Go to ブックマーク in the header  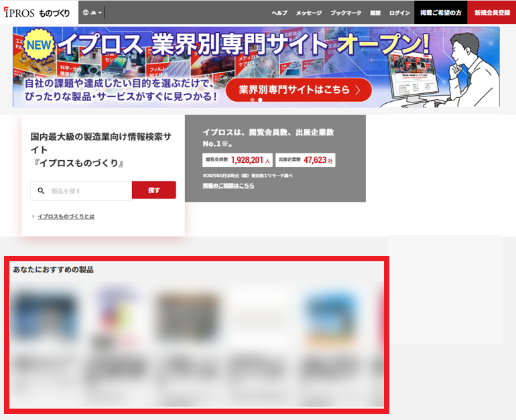tap(345, 13)
